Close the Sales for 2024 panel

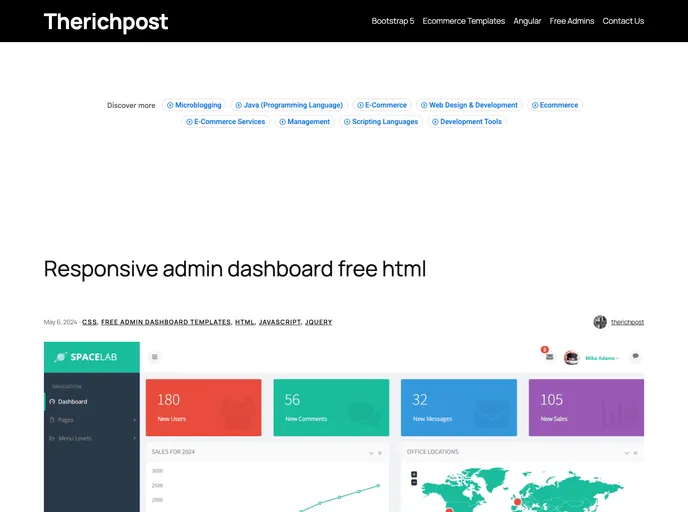point(380,453)
